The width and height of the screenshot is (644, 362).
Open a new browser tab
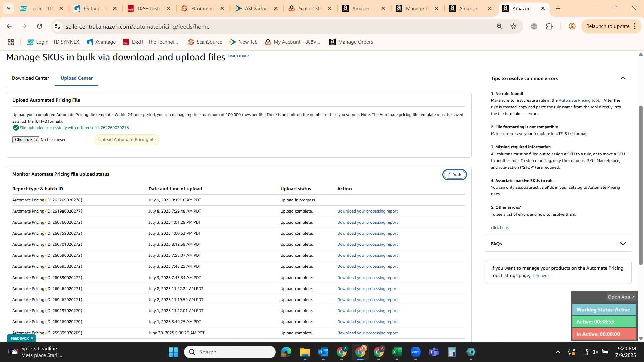558,8
